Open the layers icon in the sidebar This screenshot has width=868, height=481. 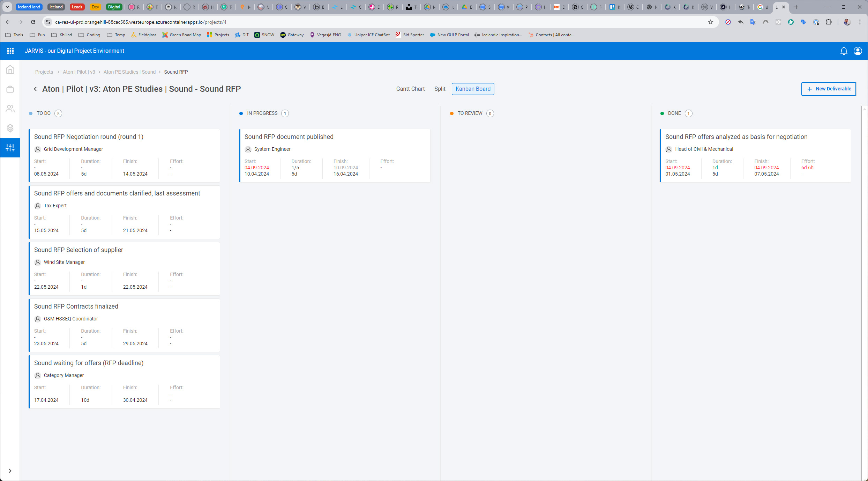tap(10, 128)
